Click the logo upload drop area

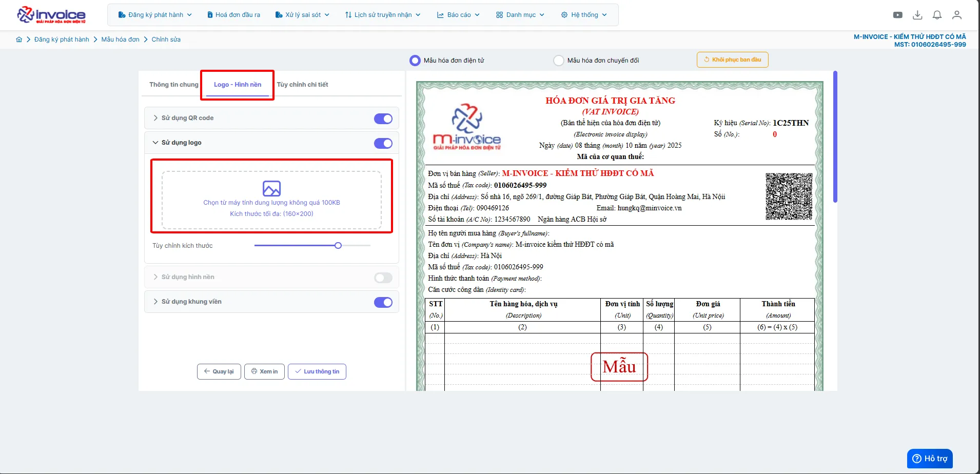coord(271,200)
